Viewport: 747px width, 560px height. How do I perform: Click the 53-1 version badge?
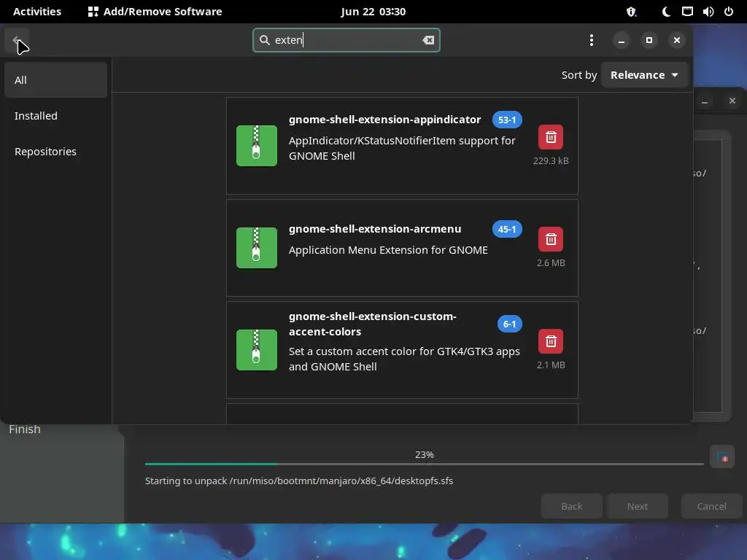[x=507, y=120]
